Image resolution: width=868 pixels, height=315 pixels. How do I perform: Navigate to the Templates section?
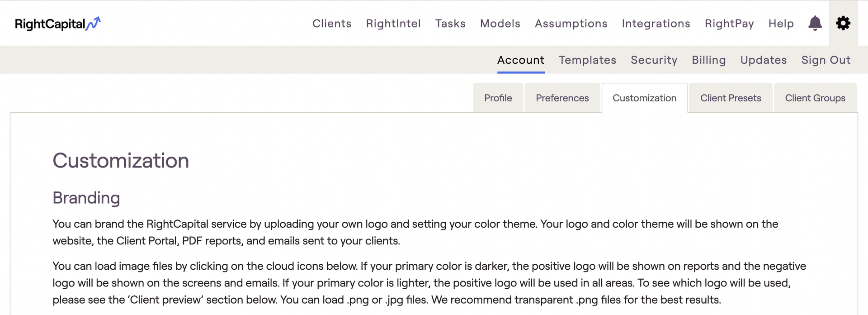point(587,60)
